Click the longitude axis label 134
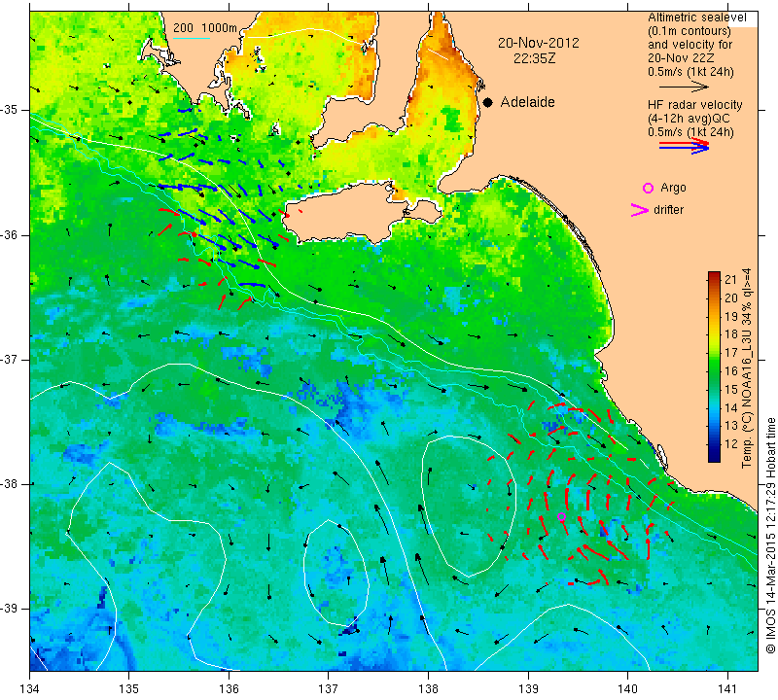The image size is (778, 700). [30, 689]
